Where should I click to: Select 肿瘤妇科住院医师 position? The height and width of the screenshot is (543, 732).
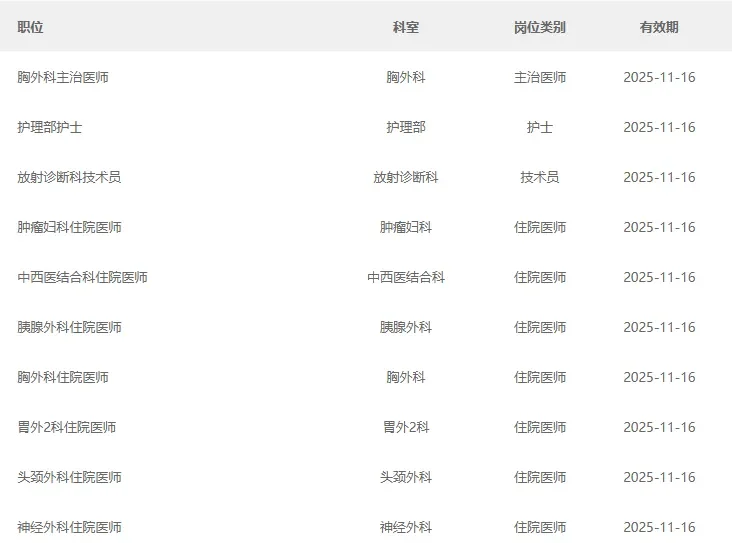[69, 227]
